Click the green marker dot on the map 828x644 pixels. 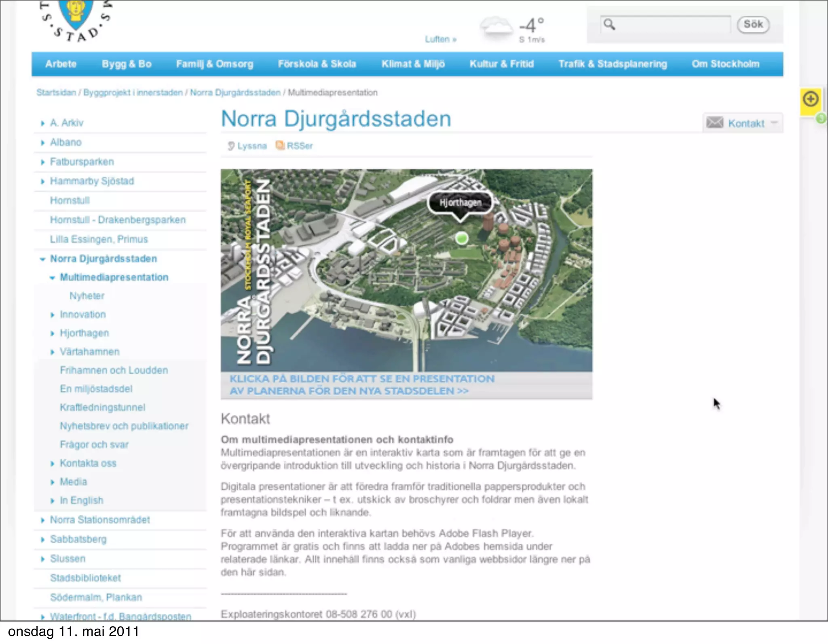[462, 239]
